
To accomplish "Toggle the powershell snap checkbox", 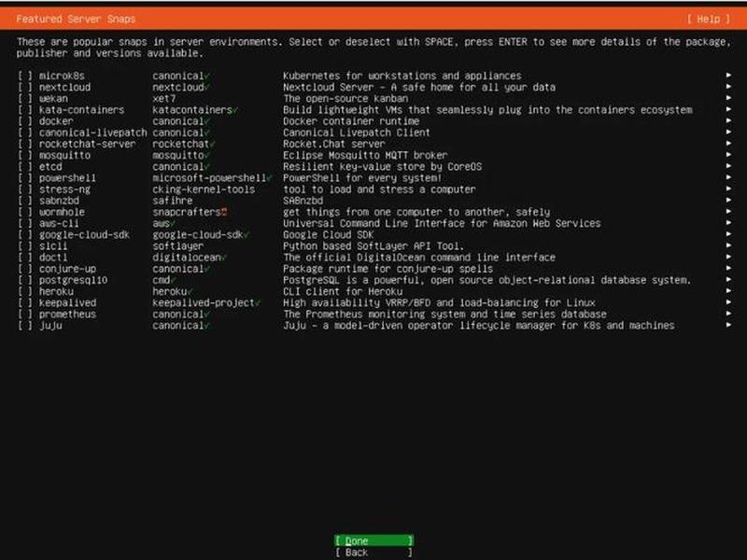I will (x=25, y=178).
